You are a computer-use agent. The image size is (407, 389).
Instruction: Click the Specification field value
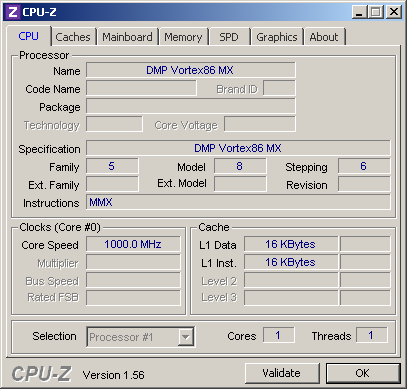click(x=238, y=148)
